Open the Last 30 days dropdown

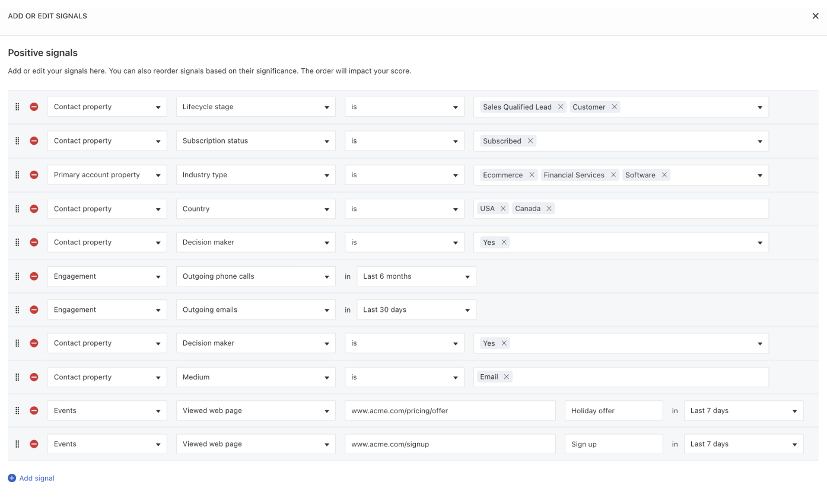tap(416, 310)
